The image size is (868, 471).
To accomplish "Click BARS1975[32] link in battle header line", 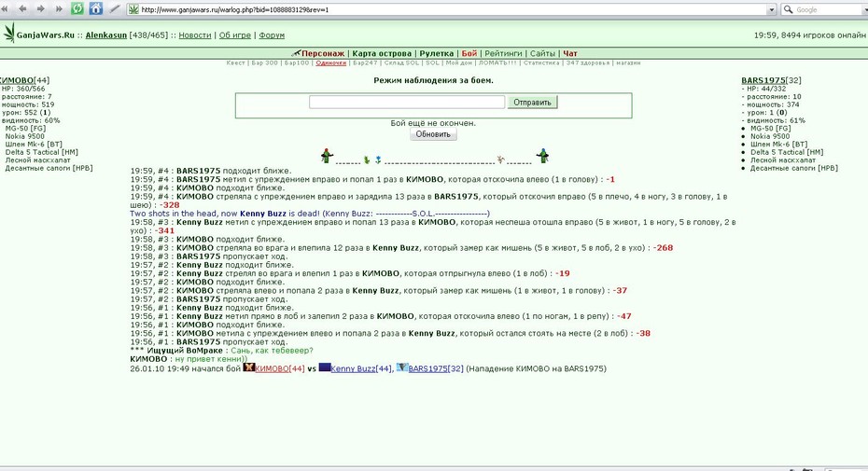I will pos(436,368).
